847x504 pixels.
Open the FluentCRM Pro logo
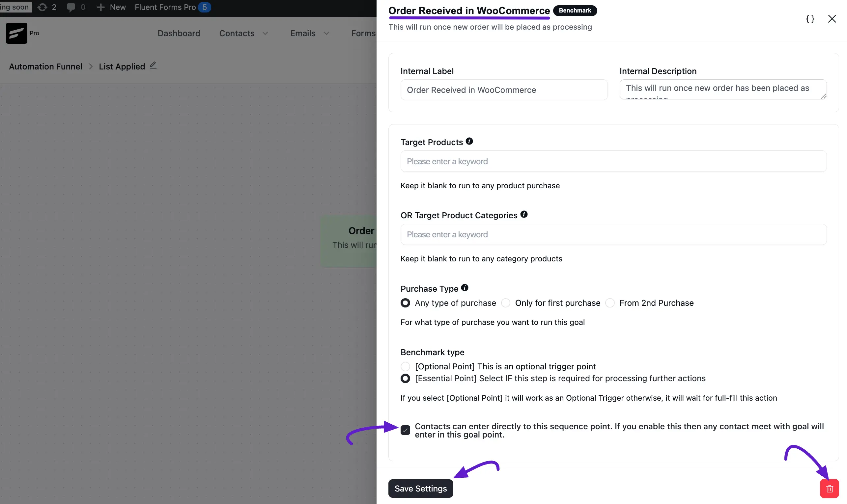pos(16,33)
